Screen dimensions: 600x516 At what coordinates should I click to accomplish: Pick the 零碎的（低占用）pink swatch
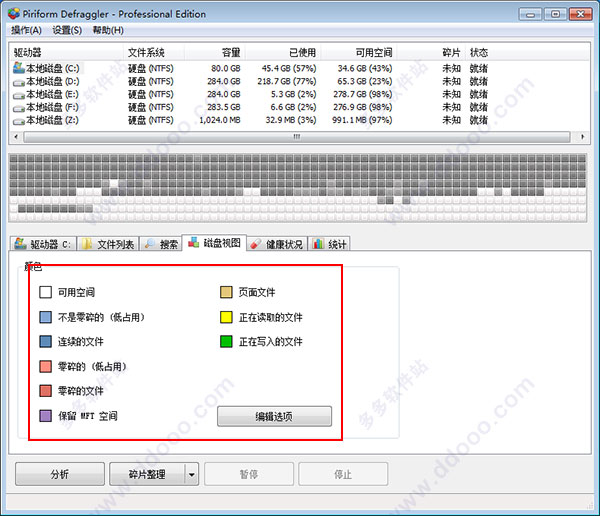point(46,366)
